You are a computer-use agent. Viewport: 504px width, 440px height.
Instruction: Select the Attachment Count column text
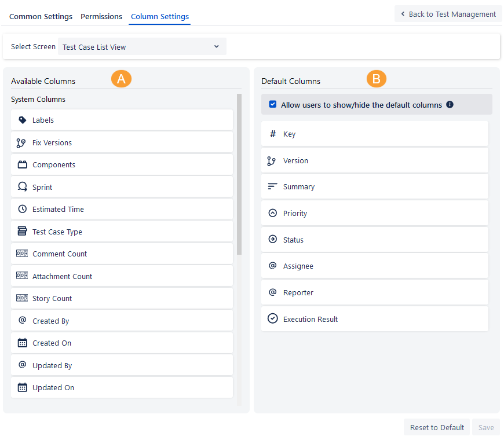tap(63, 276)
